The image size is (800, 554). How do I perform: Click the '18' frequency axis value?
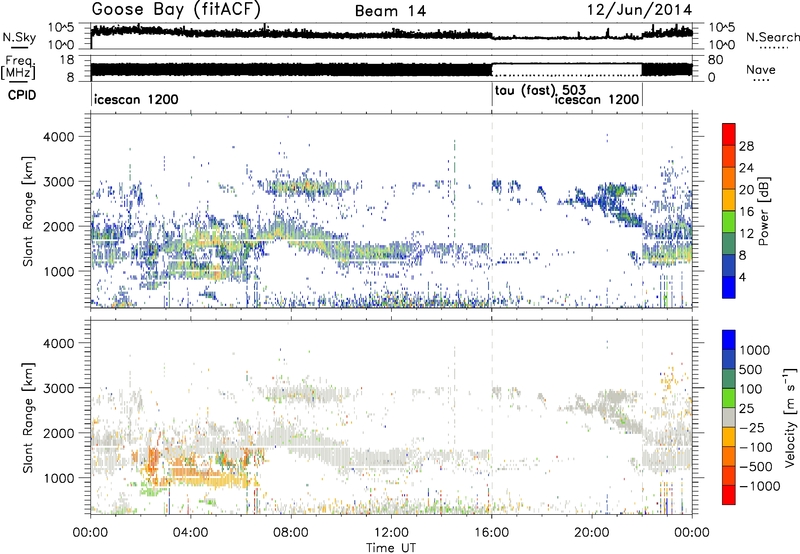pos(66,60)
